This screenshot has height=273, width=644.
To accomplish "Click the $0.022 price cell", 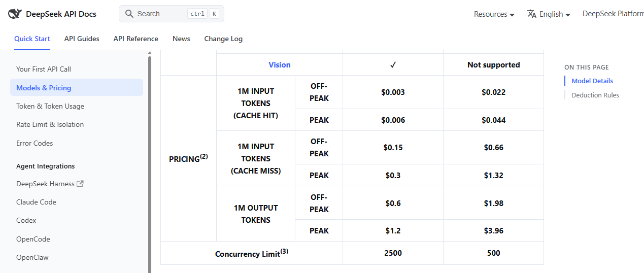I will click(494, 92).
